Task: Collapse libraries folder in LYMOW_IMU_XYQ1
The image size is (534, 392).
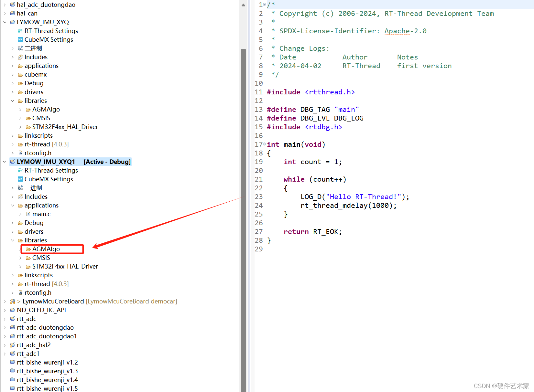Action: (13, 240)
